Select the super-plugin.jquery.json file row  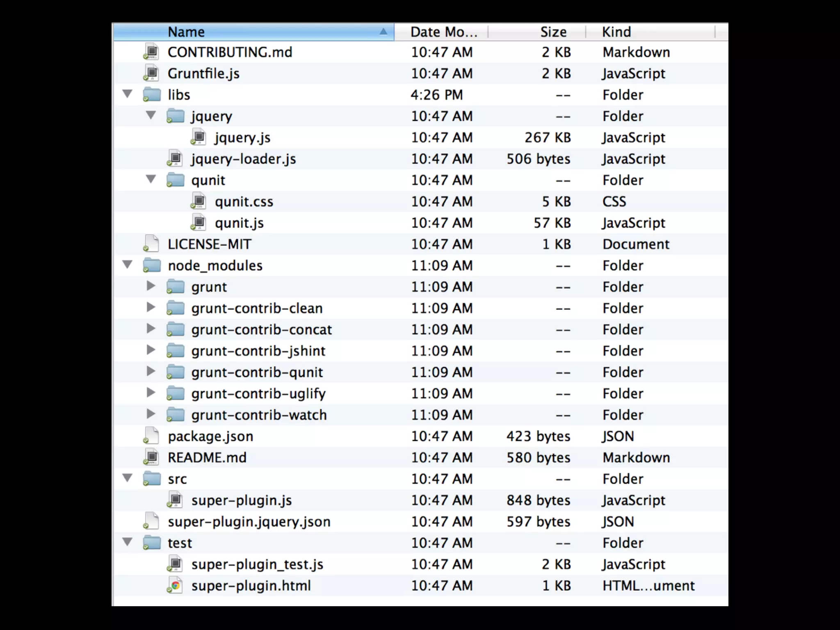[x=249, y=522]
